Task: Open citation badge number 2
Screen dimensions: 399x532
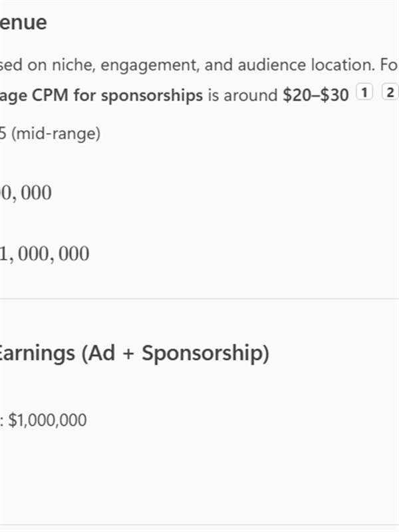Action: point(390,92)
